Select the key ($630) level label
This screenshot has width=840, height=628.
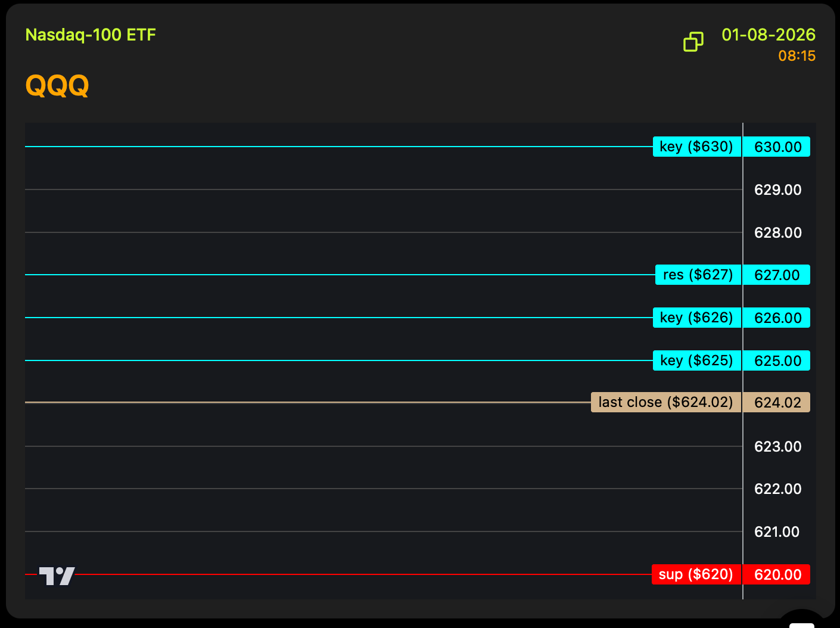(x=696, y=147)
